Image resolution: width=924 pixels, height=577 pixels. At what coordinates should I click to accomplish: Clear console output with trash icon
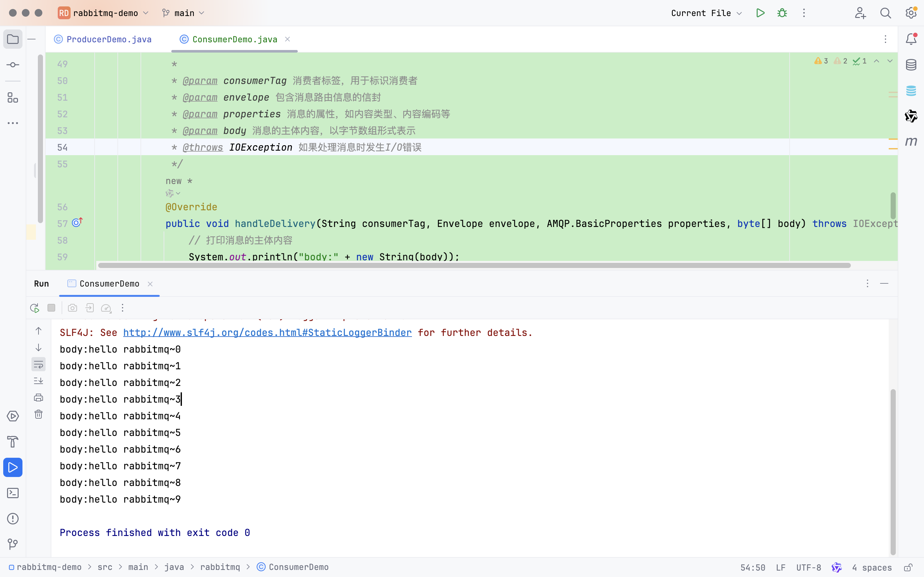click(38, 414)
